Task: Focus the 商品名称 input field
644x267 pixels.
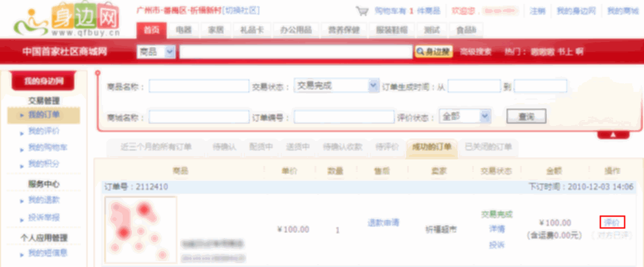Action: click(x=198, y=87)
